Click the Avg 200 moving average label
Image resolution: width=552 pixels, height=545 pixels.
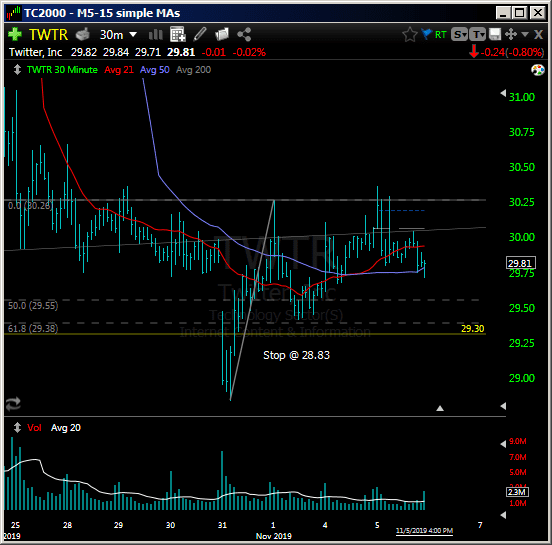coord(193,70)
